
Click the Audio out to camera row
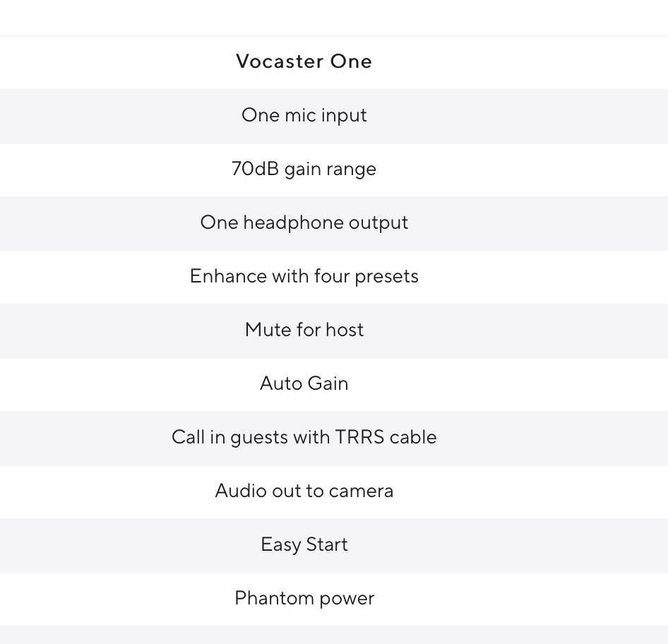click(304, 491)
